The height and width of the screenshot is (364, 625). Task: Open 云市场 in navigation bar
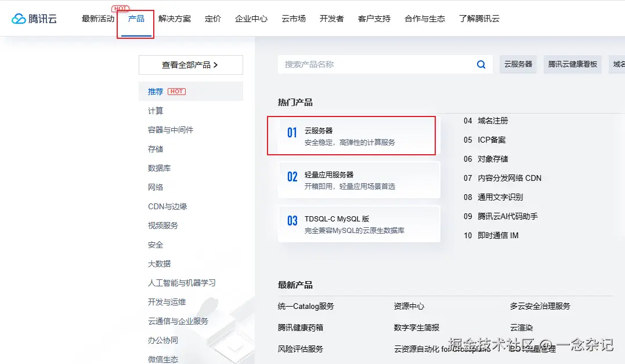click(x=294, y=19)
